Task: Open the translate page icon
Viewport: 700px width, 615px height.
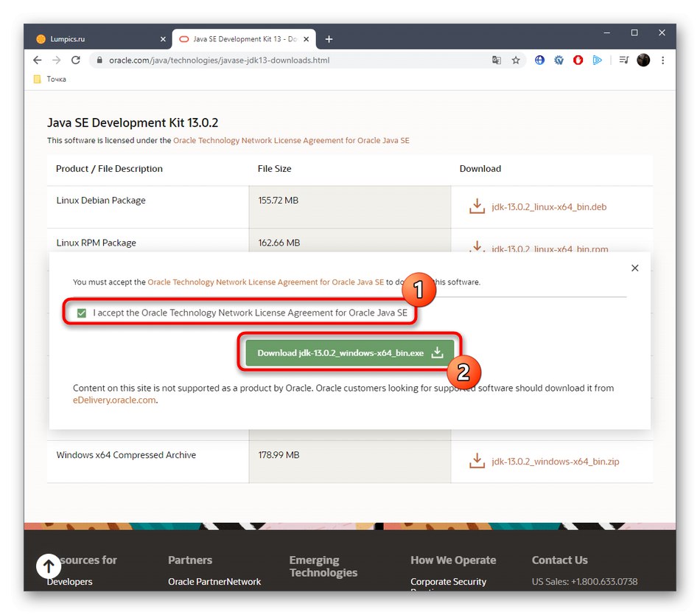Action: tap(497, 60)
